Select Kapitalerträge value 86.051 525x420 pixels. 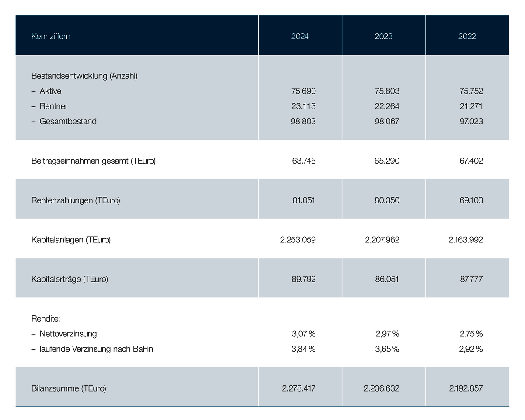387,279
